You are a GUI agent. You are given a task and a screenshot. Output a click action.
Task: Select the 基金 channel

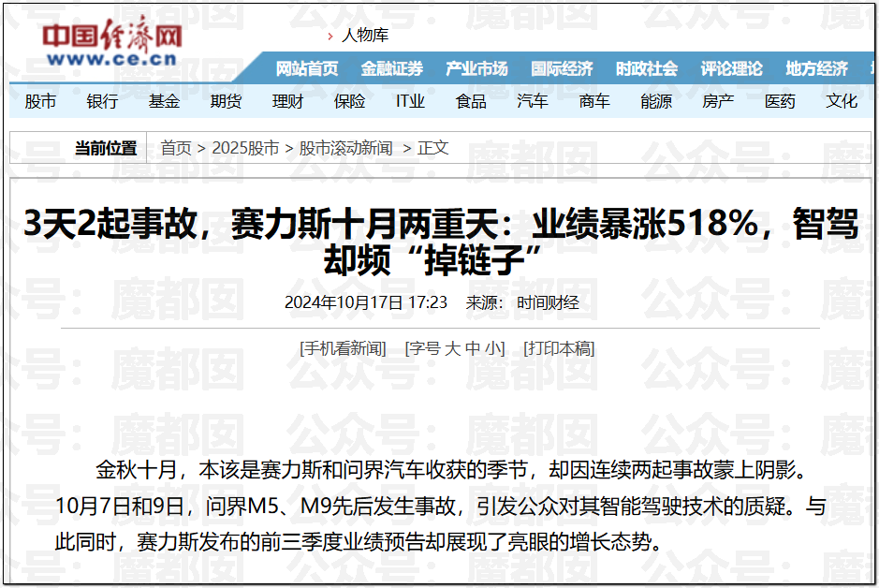(x=164, y=101)
